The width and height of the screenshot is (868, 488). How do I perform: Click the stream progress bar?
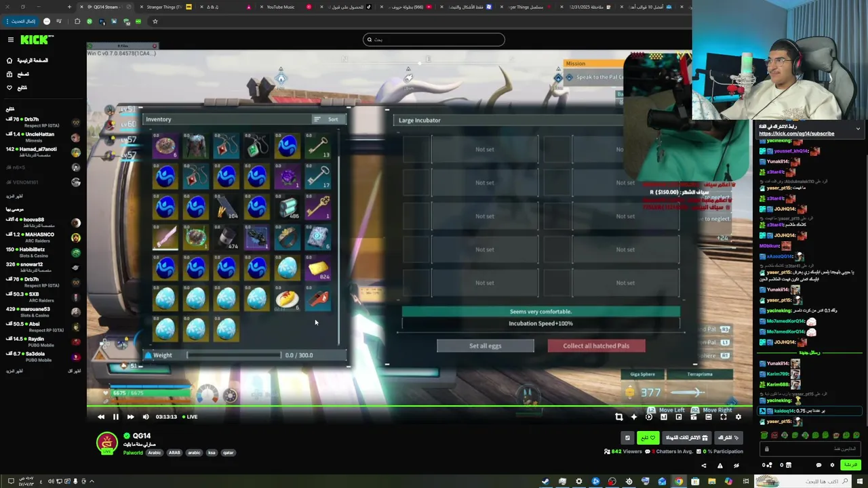coord(420,407)
